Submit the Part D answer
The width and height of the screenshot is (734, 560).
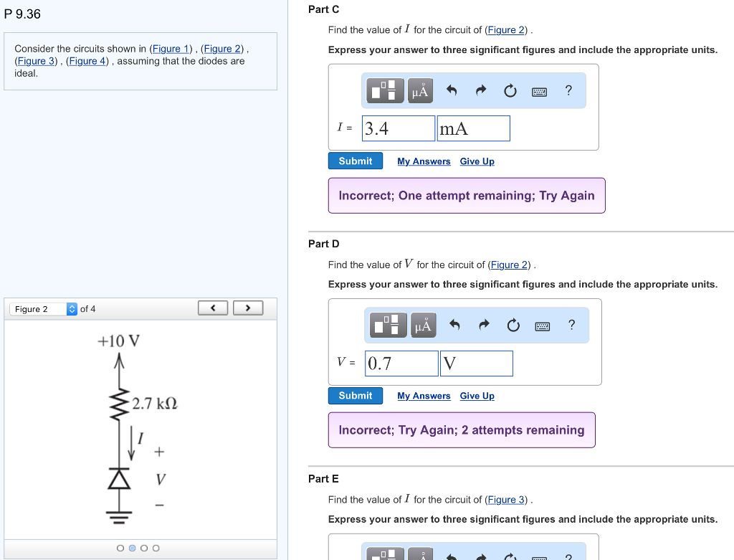coord(356,395)
